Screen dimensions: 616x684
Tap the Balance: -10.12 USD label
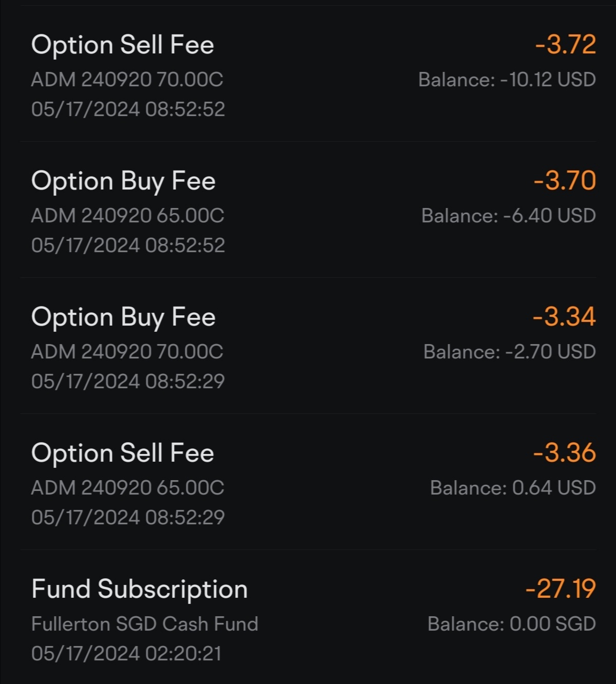pos(507,80)
